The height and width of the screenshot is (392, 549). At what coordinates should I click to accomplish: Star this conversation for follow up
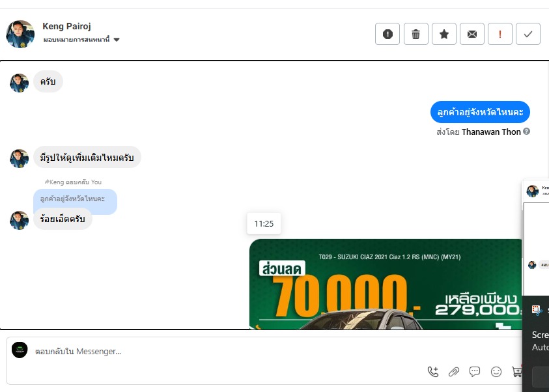click(x=444, y=34)
